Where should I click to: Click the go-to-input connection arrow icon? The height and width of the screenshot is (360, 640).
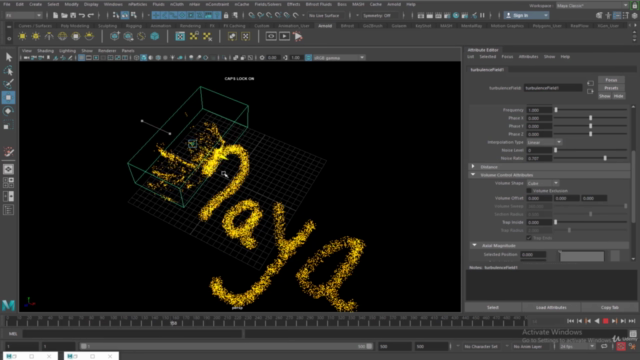(x=590, y=83)
